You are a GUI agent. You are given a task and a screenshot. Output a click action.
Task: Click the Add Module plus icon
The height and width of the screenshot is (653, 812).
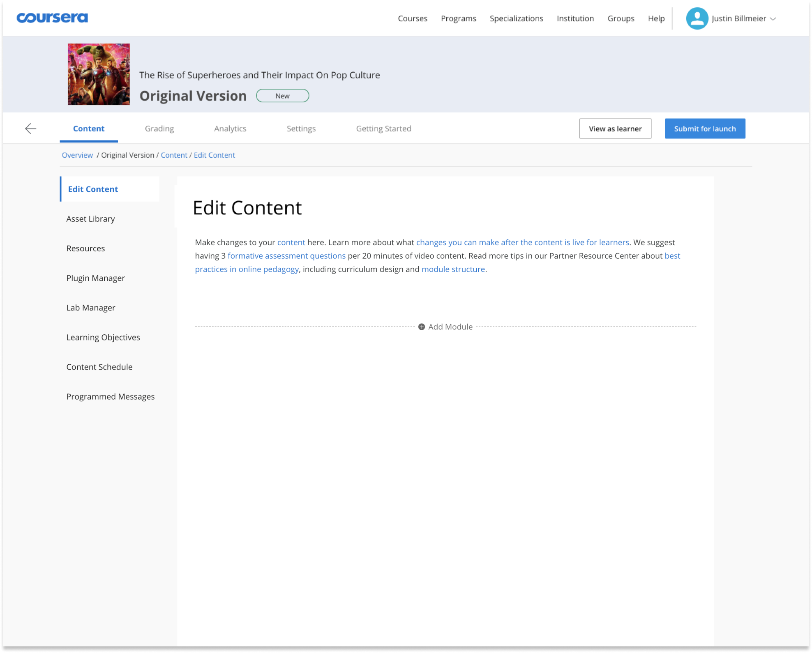422,327
